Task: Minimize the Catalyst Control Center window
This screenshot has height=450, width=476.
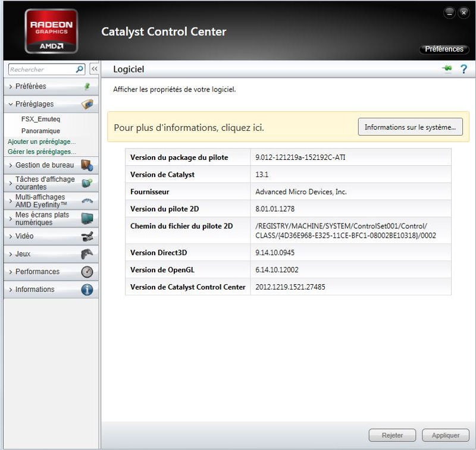Action: [x=449, y=12]
